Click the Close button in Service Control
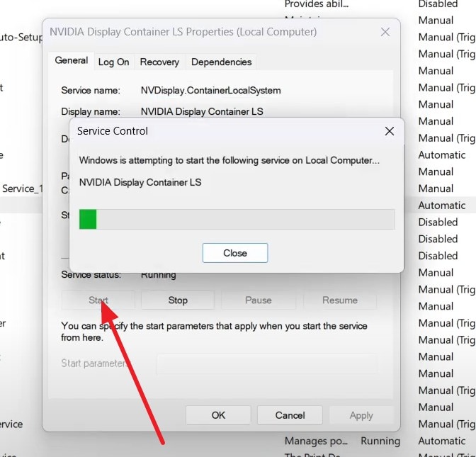This screenshot has width=476, height=457. click(x=235, y=253)
